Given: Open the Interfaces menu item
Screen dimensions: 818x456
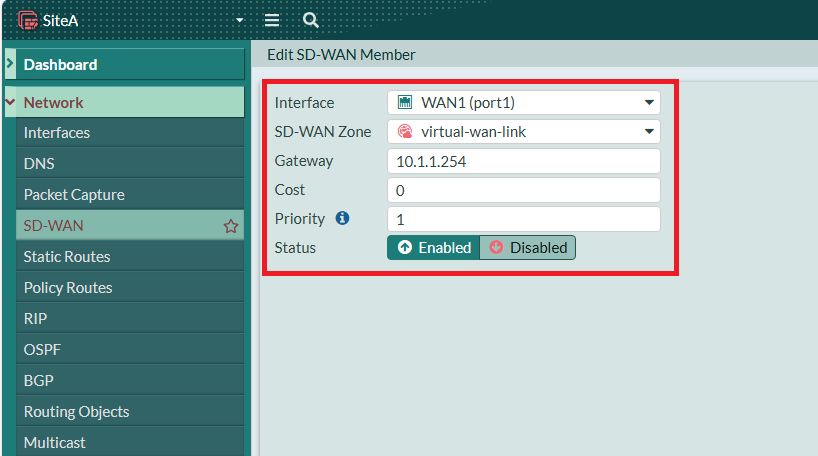Looking at the screenshot, I should coord(130,133).
